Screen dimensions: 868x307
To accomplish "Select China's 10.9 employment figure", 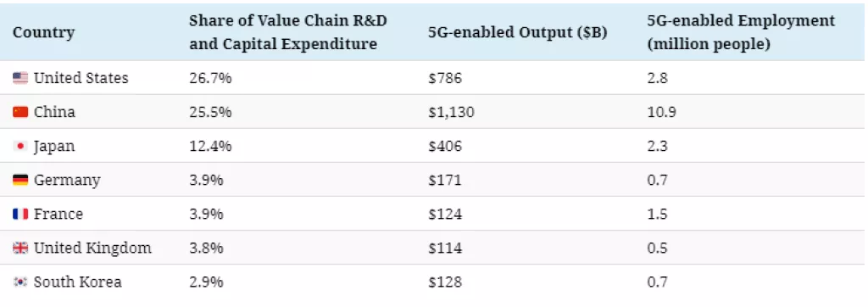I will (x=661, y=112).
